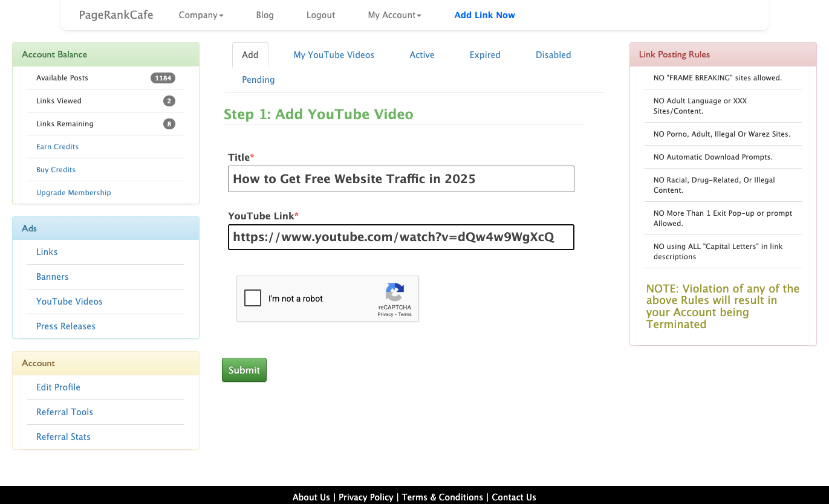Open Press Releases from the Ads section
Screen dimensions: 829x504
coord(65,326)
